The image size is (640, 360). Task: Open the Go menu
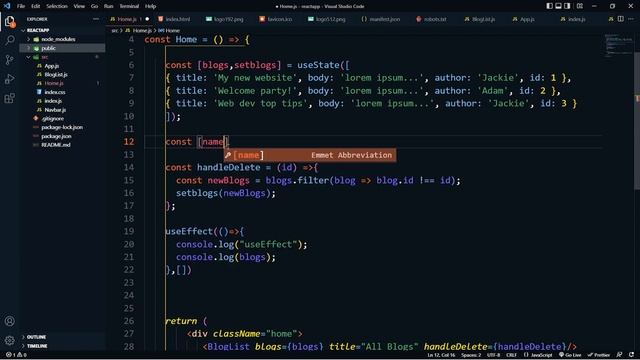[x=94, y=6]
